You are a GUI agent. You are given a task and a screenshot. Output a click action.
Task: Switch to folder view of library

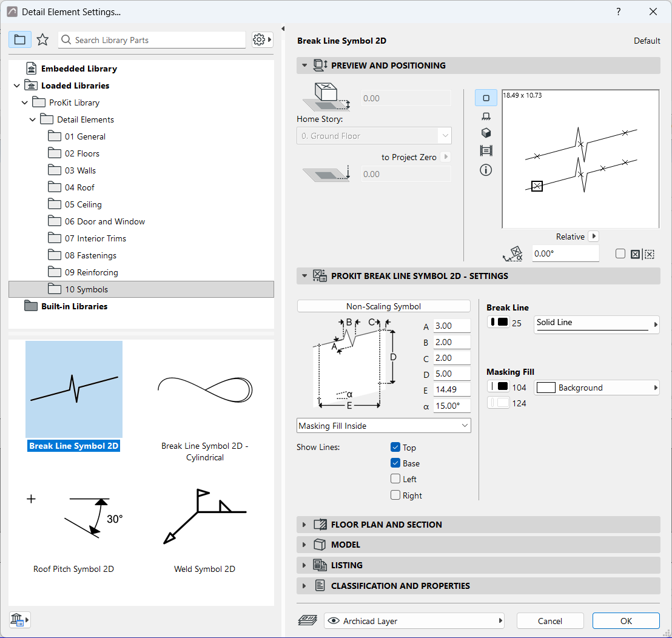[x=20, y=40]
